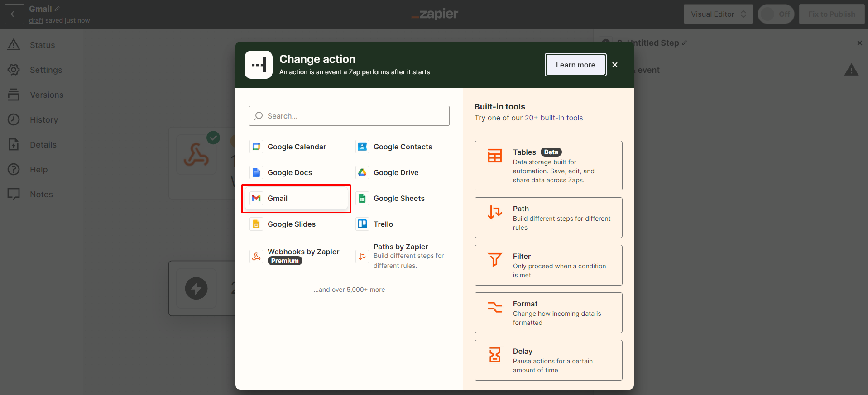Open Versions in the sidebar

click(41, 95)
